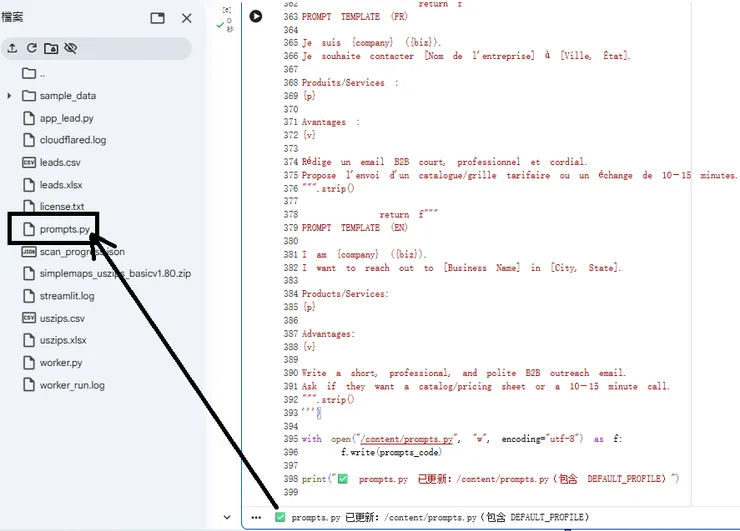
Task: Expand the sample_data folder arrow
Action: click(x=9, y=96)
